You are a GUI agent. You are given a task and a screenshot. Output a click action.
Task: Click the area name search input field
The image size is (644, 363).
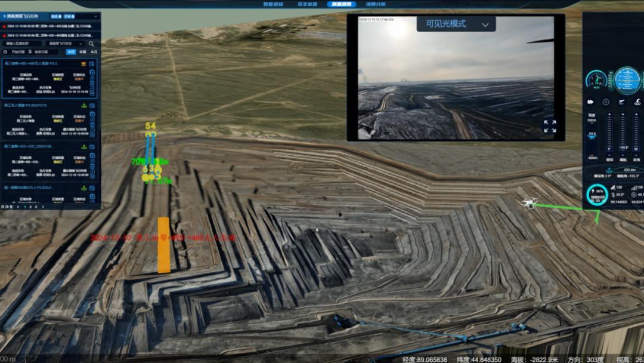coord(24,44)
